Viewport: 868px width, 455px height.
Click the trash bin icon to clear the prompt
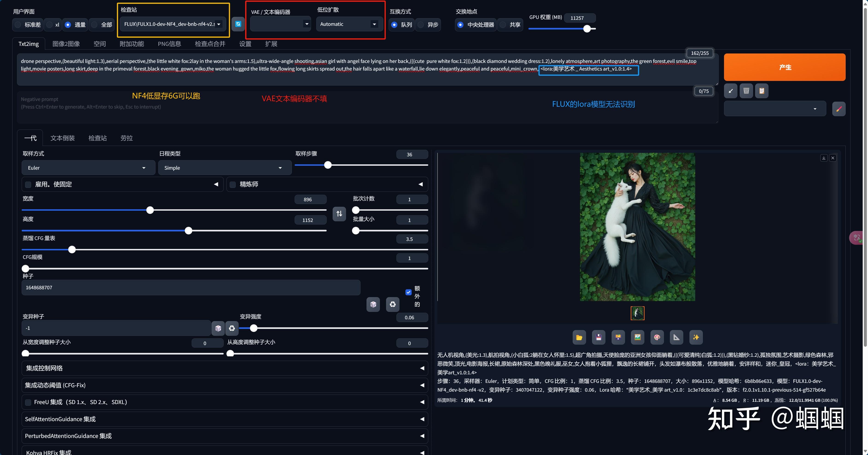pyautogui.click(x=746, y=91)
